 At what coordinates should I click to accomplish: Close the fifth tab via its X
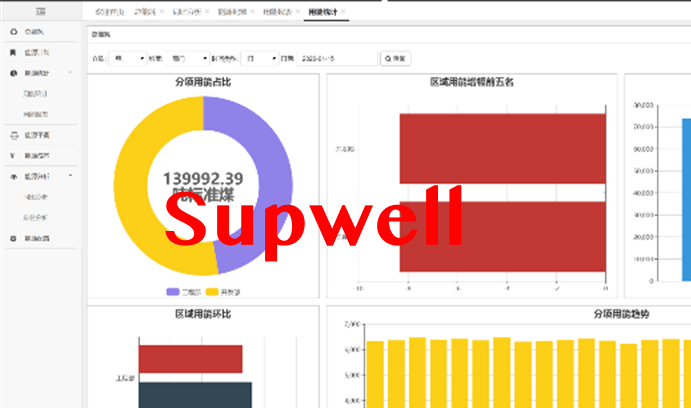[298, 11]
